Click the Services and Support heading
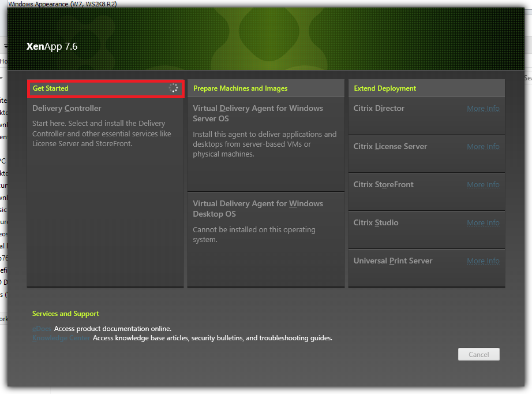 pyautogui.click(x=65, y=314)
